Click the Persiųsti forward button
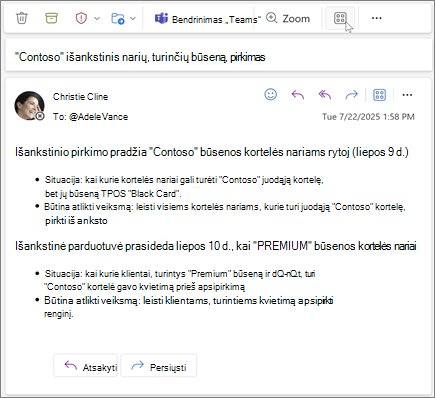Image resolution: width=435 pixels, height=398 pixels. tap(159, 366)
